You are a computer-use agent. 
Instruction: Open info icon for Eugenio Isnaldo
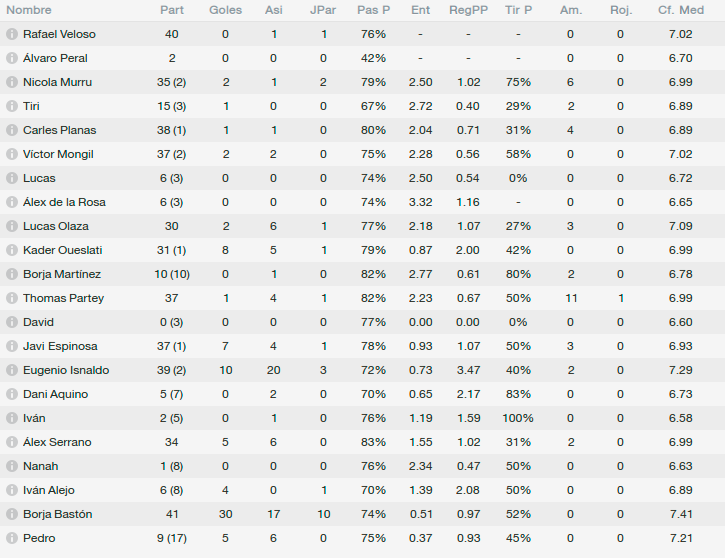tap(12, 370)
